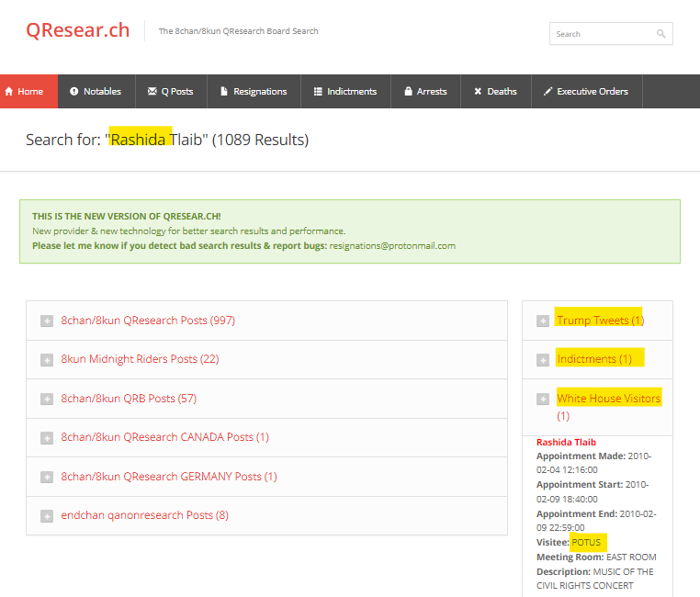Expand Trump Tweets plus icon
The image size is (700, 597).
(543, 321)
